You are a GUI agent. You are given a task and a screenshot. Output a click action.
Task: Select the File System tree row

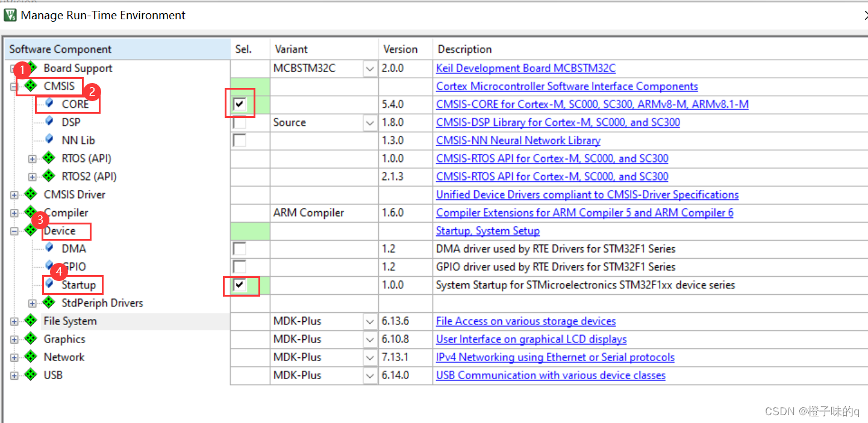point(117,321)
